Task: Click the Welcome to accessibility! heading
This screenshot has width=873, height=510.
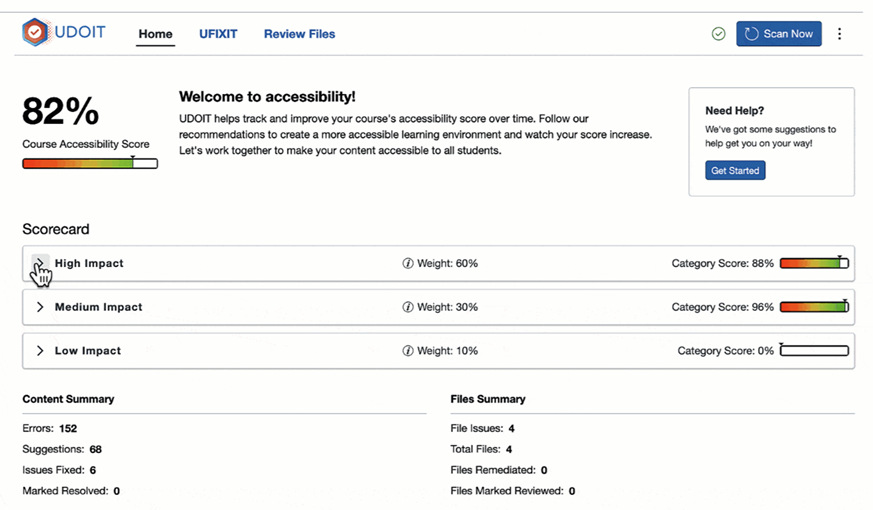Action: click(x=267, y=97)
